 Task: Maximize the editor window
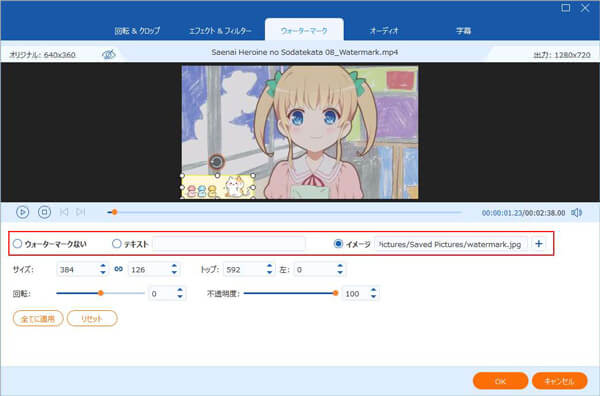[x=566, y=8]
